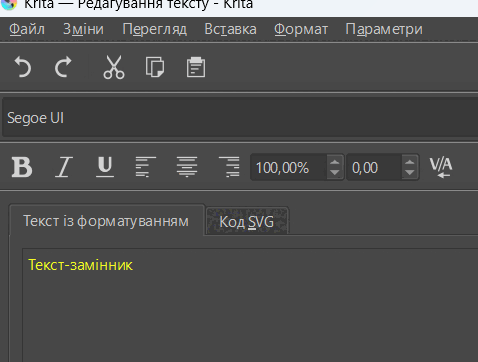The image size is (478, 362).
Task: Copy text using the copy icon
Action: (155, 67)
